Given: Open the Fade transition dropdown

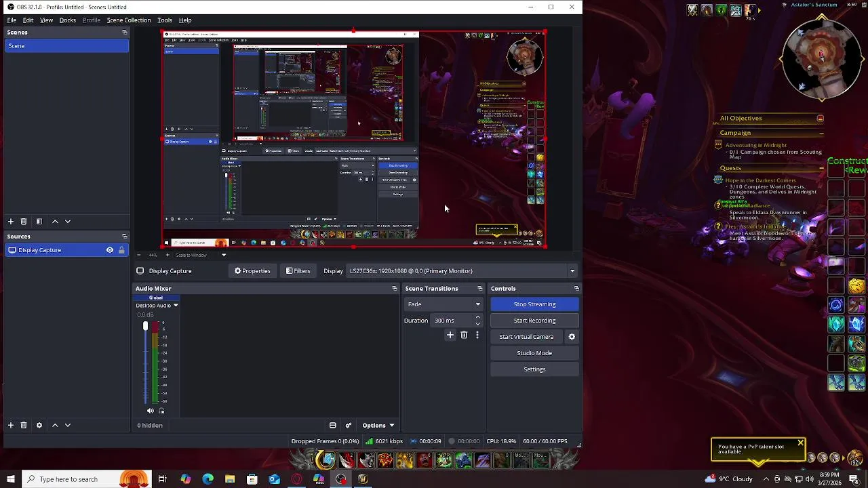Looking at the screenshot, I should pos(443,304).
